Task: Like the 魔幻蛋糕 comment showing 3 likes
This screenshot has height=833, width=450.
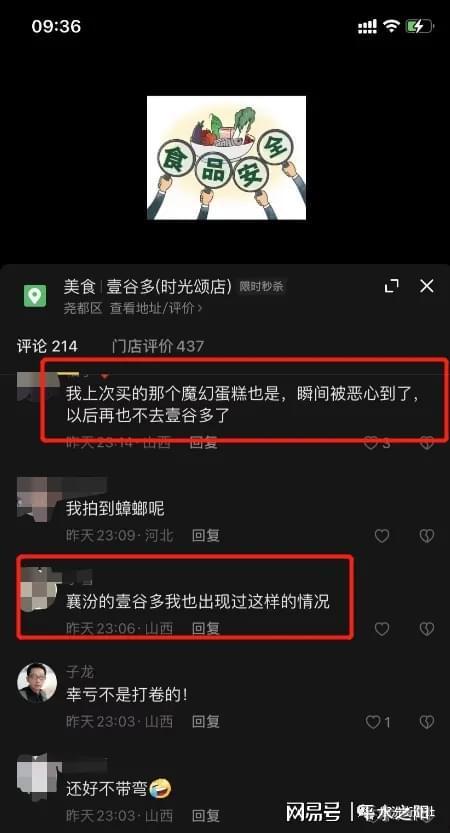Action: point(378,443)
